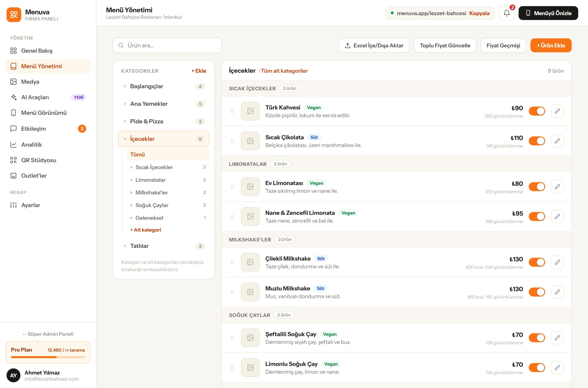Disable Sıcak Çikolata availability toggle
Image resolution: width=588 pixels, height=388 pixels.
click(x=537, y=141)
